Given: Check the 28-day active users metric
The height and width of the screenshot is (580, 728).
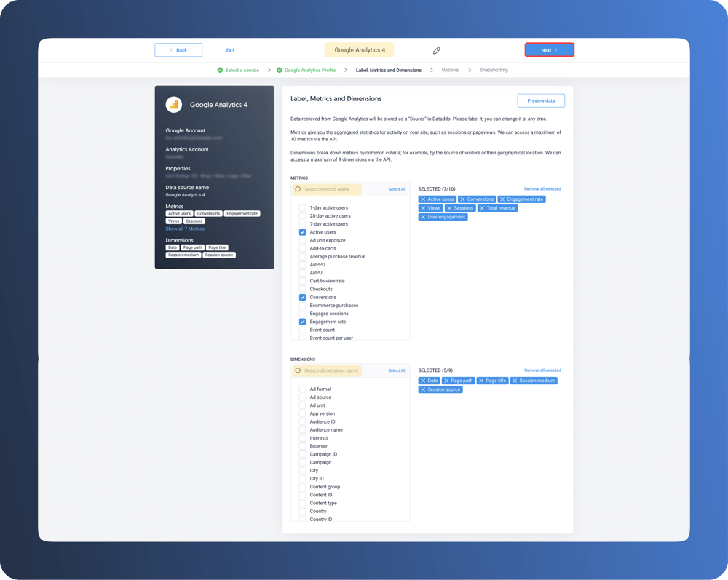Looking at the screenshot, I should (302, 215).
